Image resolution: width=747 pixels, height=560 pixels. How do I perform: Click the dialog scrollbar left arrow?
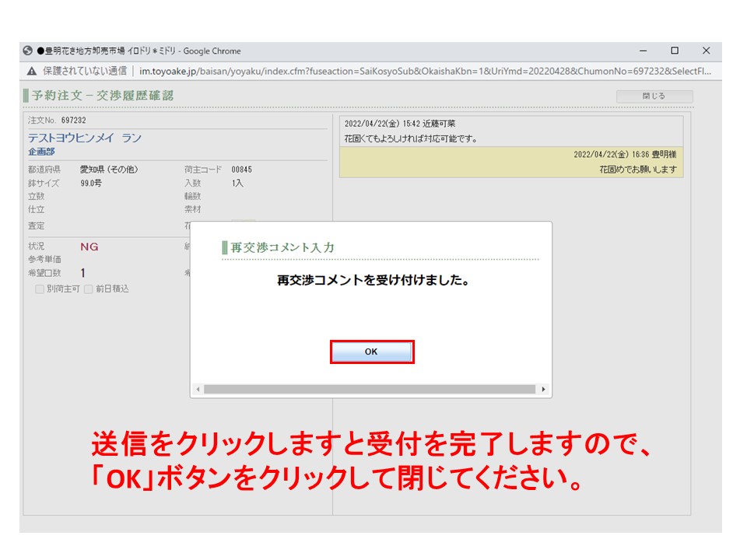tap(198, 389)
